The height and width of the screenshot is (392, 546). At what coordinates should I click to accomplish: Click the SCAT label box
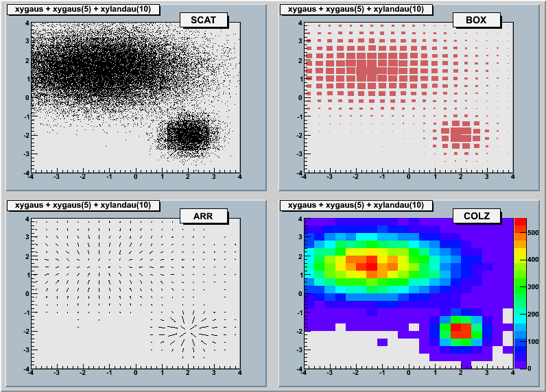click(203, 20)
